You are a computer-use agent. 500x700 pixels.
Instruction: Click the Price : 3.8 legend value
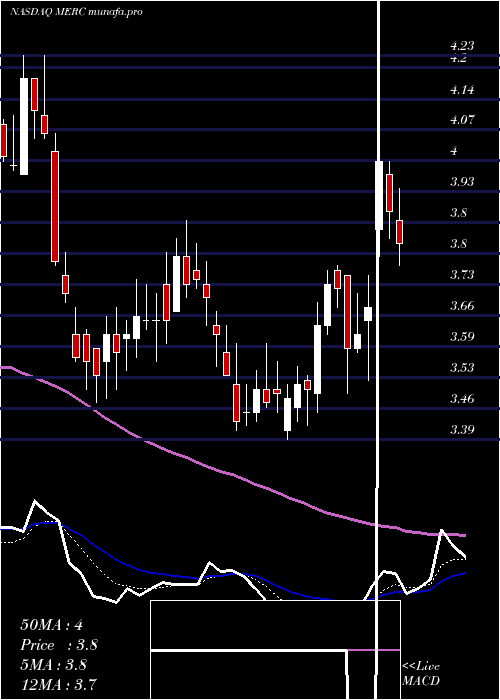click(59, 645)
